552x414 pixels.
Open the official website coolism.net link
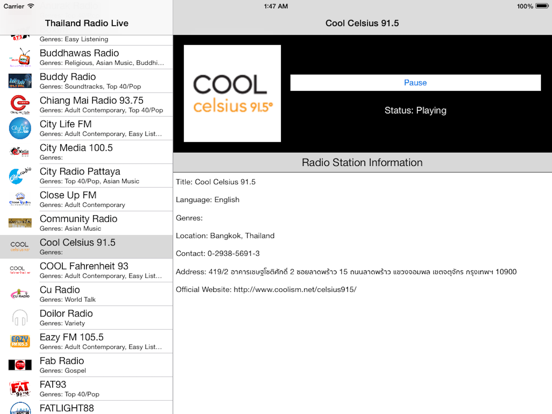[295, 289]
